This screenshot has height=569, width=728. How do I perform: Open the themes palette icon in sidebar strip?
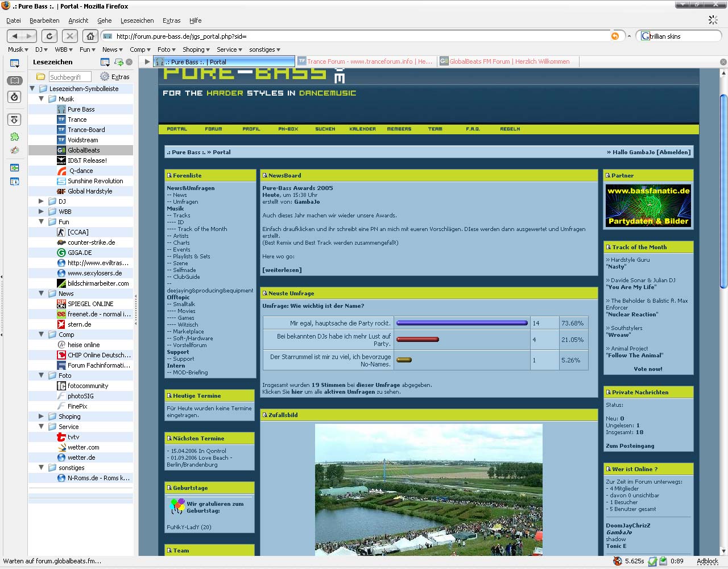[15, 151]
